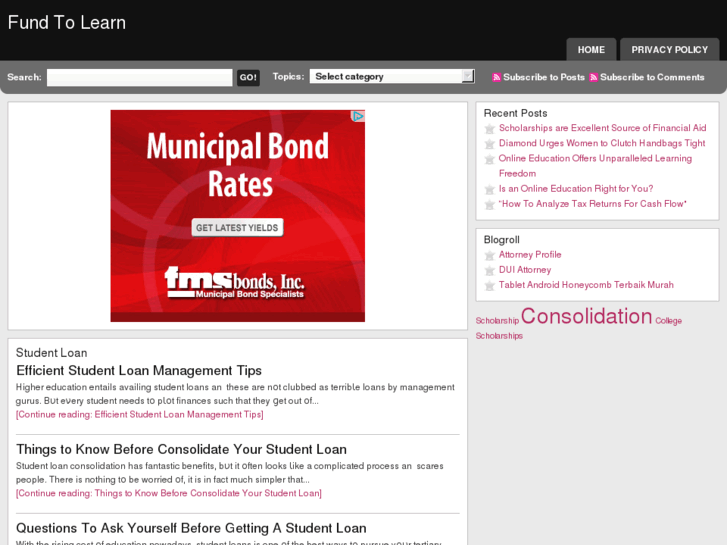The width and height of the screenshot is (727, 545).
Task: Open the Select category topics dropdown
Action: pos(392,77)
